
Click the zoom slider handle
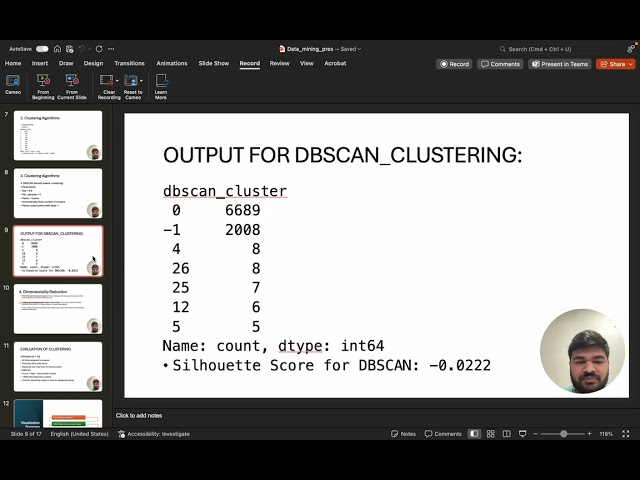click(563, 434)
